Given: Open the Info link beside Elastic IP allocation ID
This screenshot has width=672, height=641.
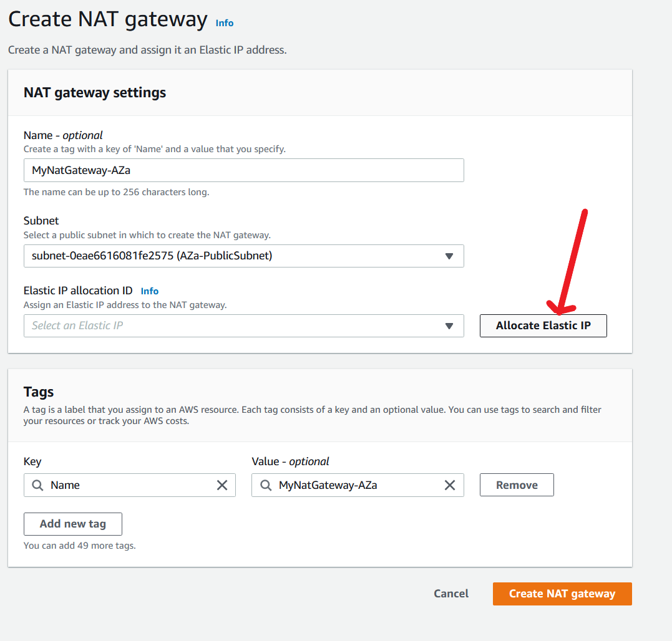Looking at the screenshot, I should 150,291.
